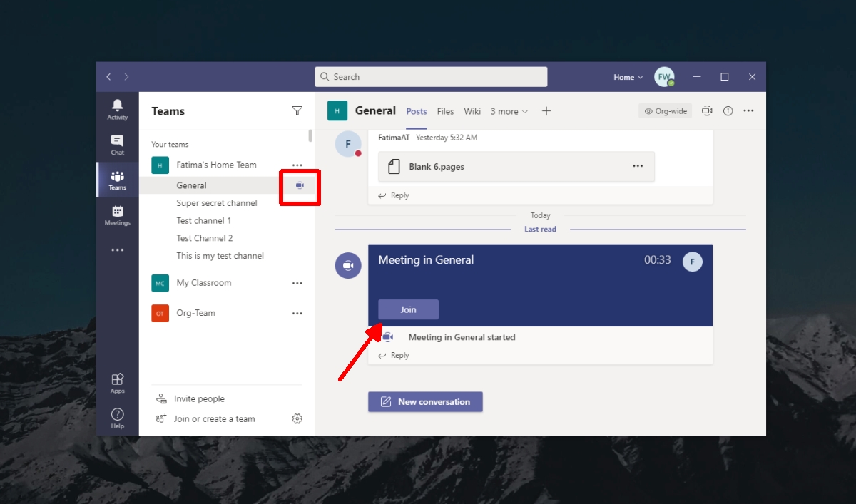Start a Meet Now video call
This screenshot has width=856, height=504.
coord(707,110)
